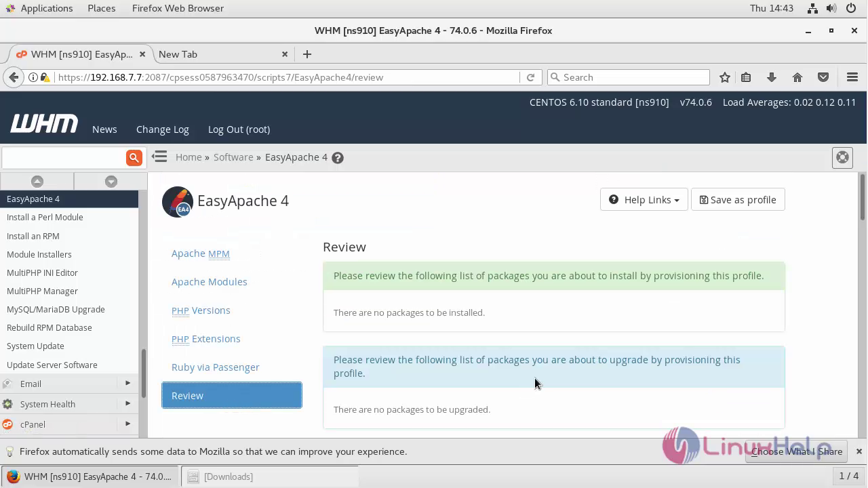
Task: Open the Firefox hamburger menu
Action: click(852, 77)
